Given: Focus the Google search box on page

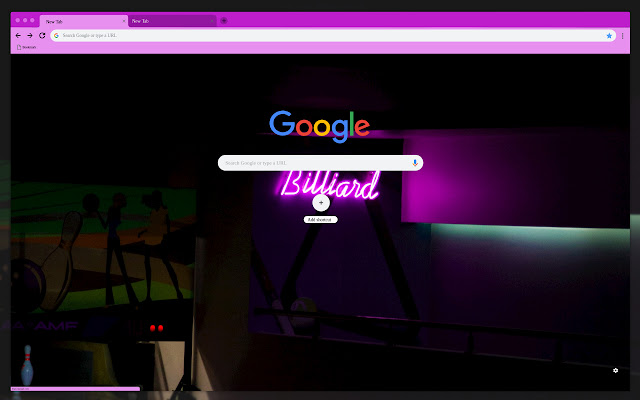Looking at the screenshot, I should pyautogui.click(x=320, y=163).
